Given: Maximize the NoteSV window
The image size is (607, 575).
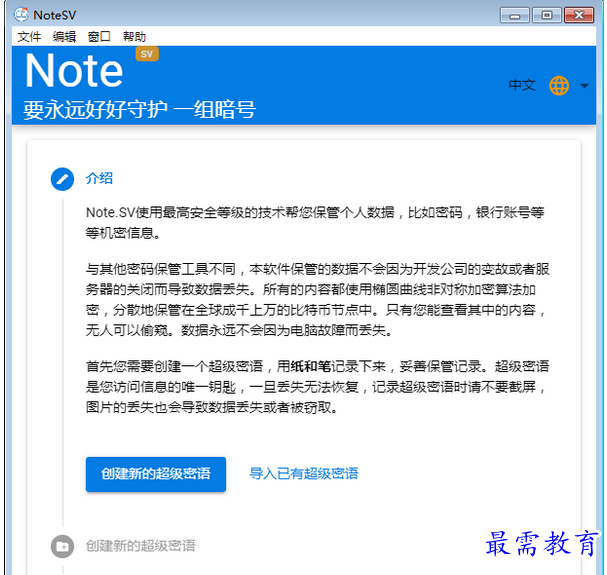Looking at the screenshot, I should click(547, 15).
